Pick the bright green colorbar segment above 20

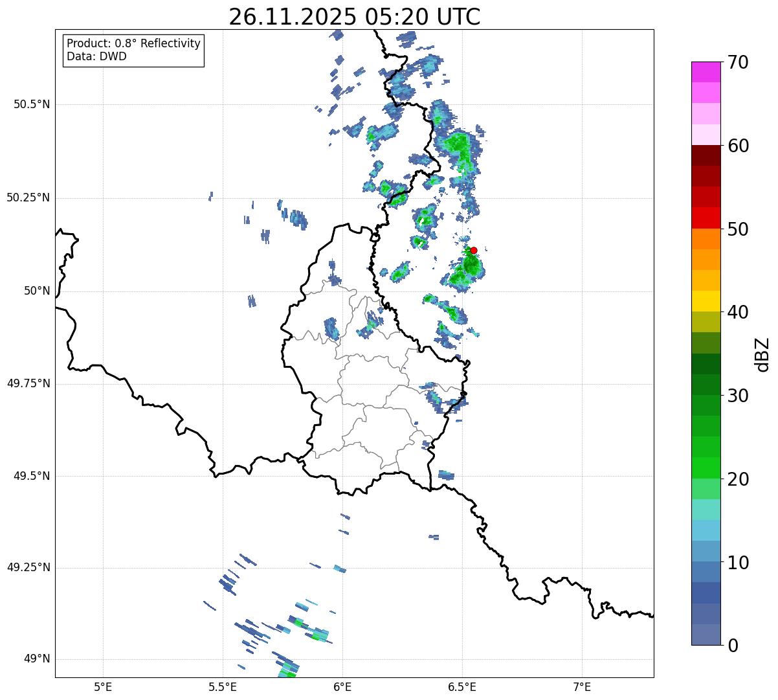[x=706, y=468]
